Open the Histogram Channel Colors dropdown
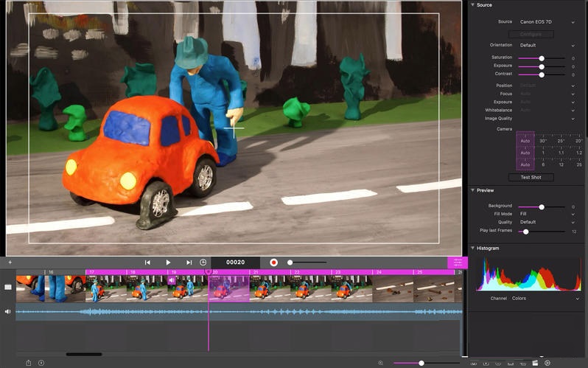 545,299
